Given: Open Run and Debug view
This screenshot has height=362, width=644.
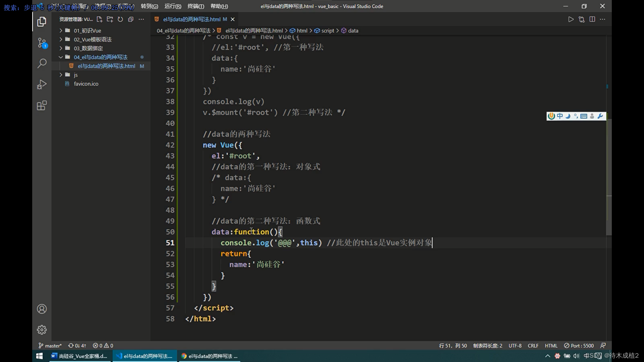Looking at the screenshot, I should pyautogui.click(x=42, y=84).
